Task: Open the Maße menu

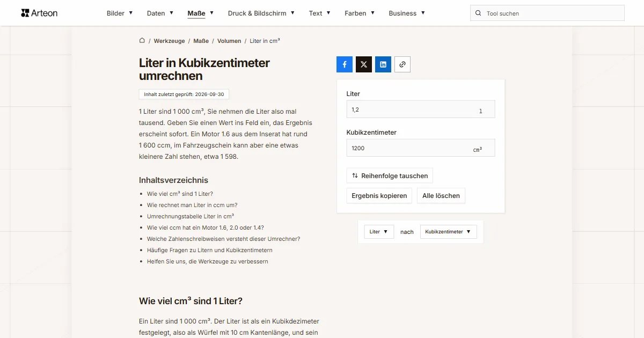Action: 201,13
